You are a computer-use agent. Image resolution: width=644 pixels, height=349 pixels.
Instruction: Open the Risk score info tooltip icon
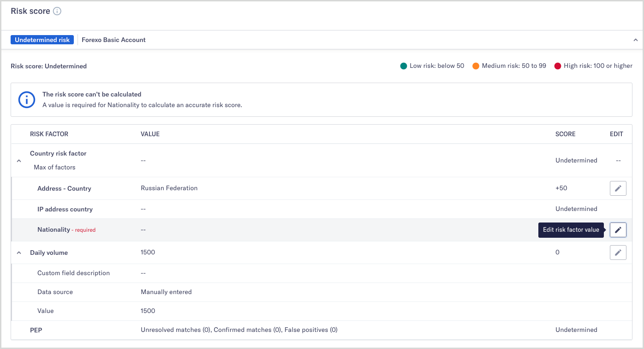click(x=57, y=11)
